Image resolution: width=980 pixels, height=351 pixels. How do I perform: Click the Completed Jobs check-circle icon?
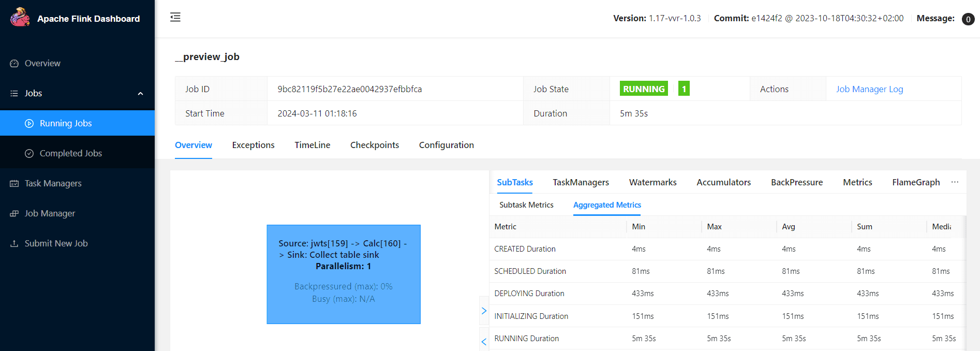click(29, 153)
